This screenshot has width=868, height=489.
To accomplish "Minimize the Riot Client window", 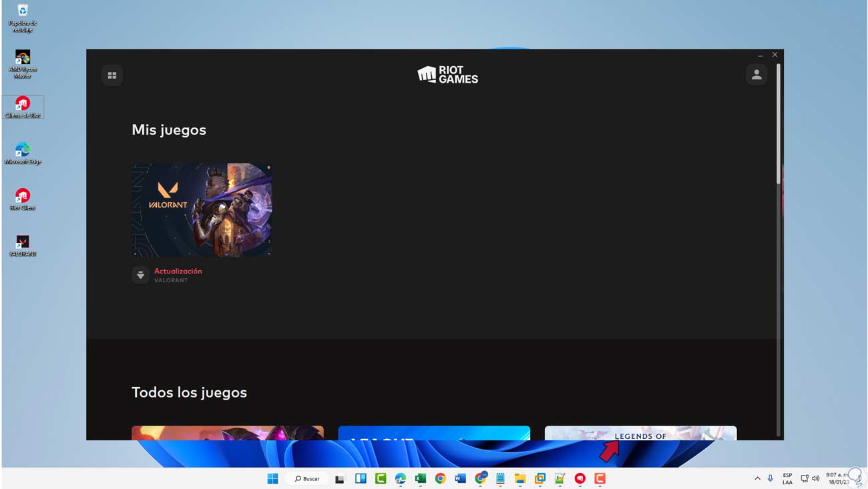I will click(x=761, y=55).
